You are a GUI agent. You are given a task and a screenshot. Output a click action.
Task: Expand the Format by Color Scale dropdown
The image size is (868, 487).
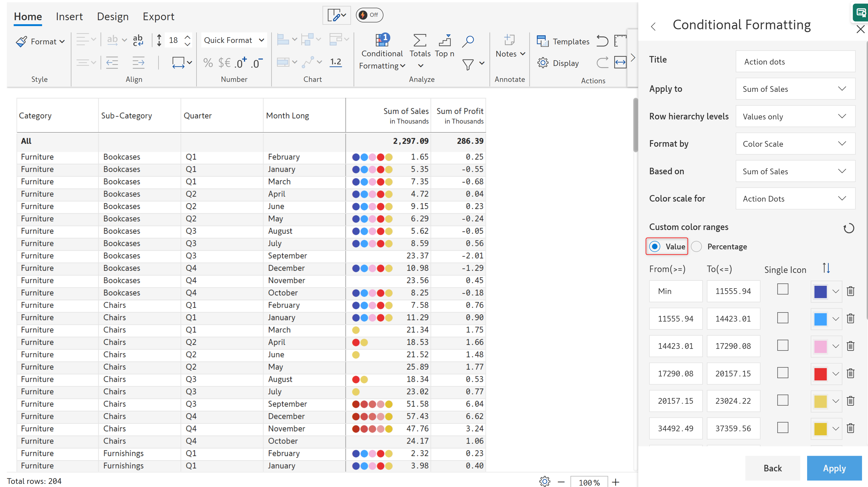pyautogui.click(x=795, y=144)
